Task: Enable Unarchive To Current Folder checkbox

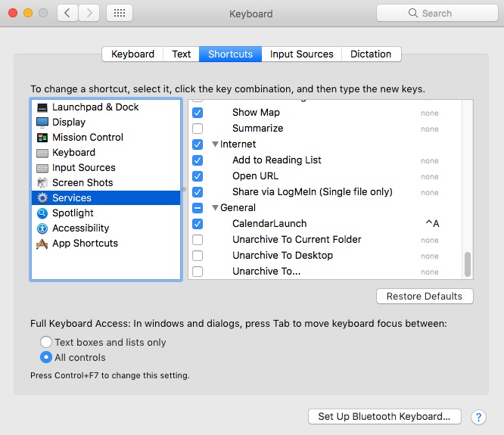Action: pos(198,240)
